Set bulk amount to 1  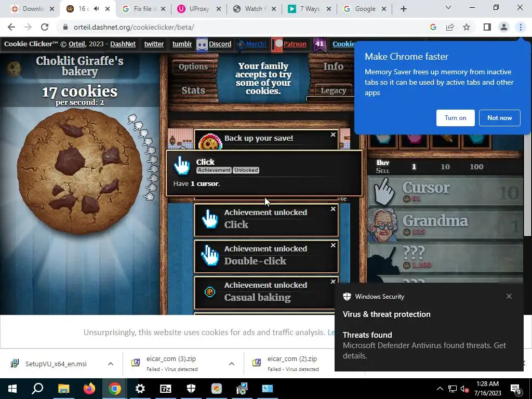[x=414, y=167]
